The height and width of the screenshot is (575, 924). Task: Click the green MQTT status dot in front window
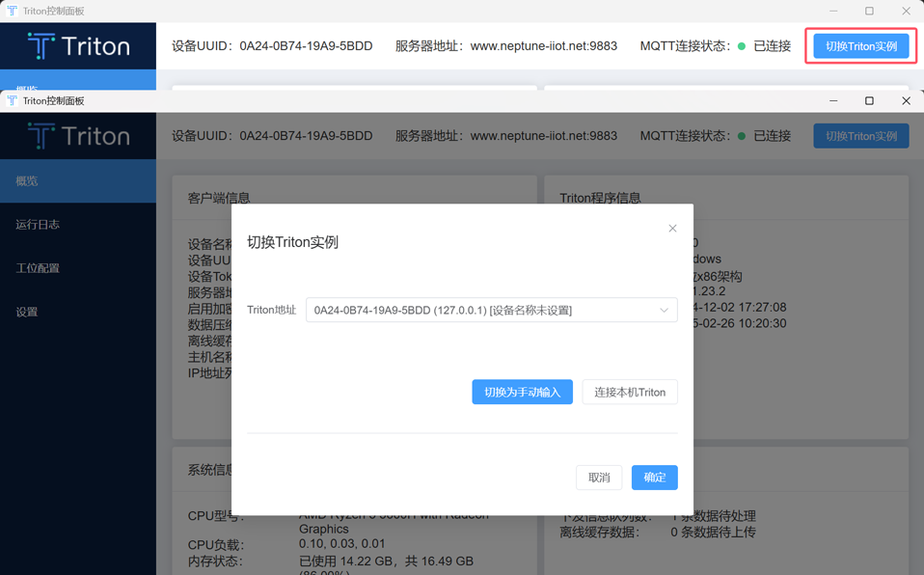tap(742, 136)
